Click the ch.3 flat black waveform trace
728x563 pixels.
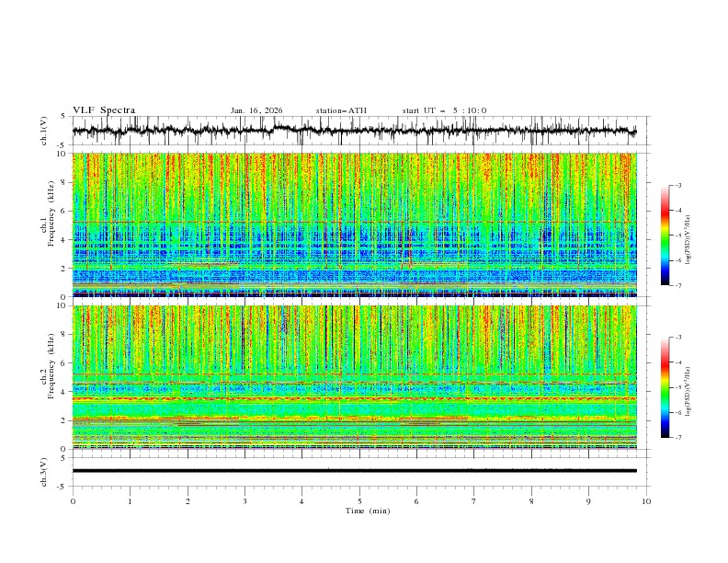[x=355, y=471]
